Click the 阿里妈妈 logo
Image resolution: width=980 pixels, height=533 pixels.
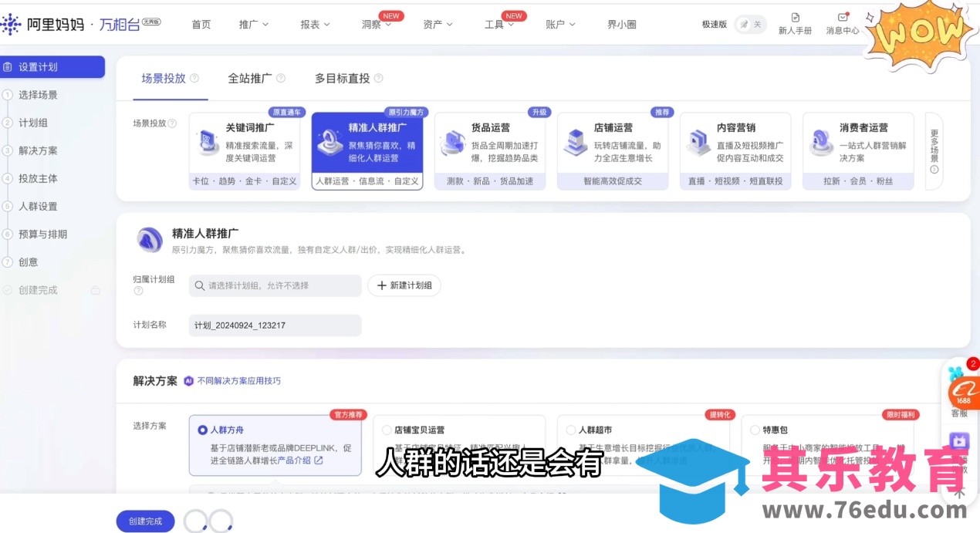coord(12,24)
